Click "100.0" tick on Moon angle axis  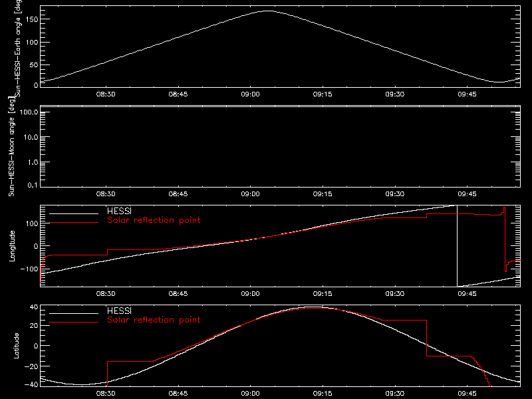(x=29, y=112)
